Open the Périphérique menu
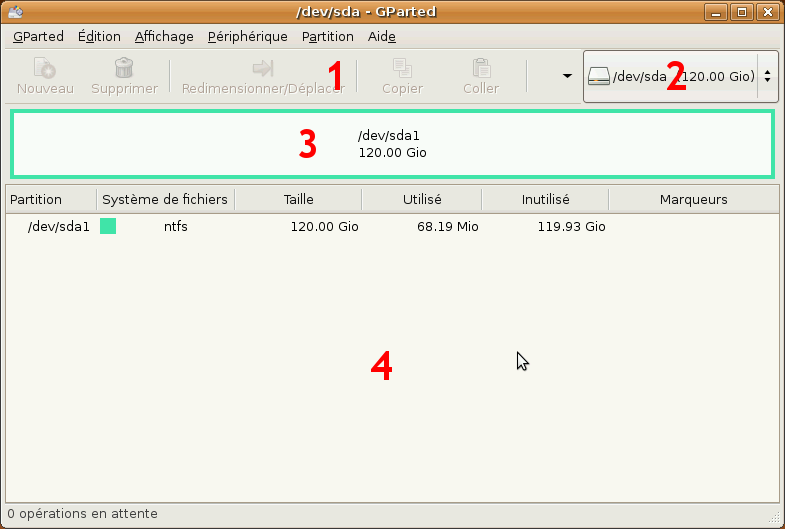The image size is (785, 529). tap(248, 37)
